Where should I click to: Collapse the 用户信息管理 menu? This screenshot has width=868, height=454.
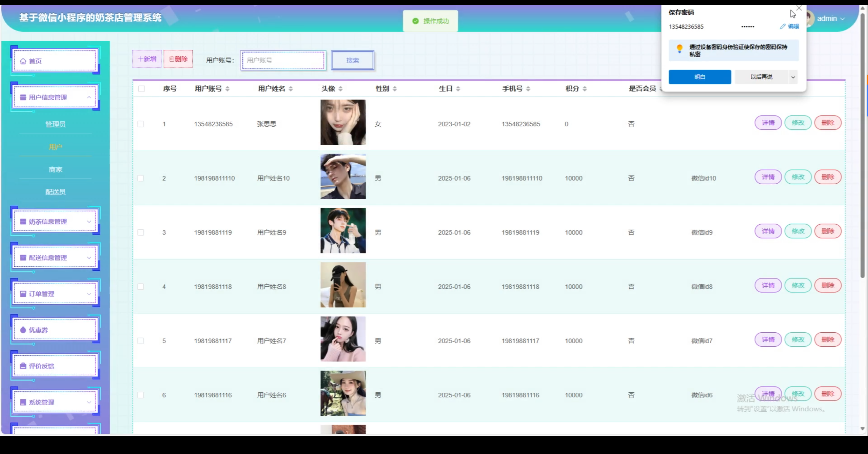(89, 97)
